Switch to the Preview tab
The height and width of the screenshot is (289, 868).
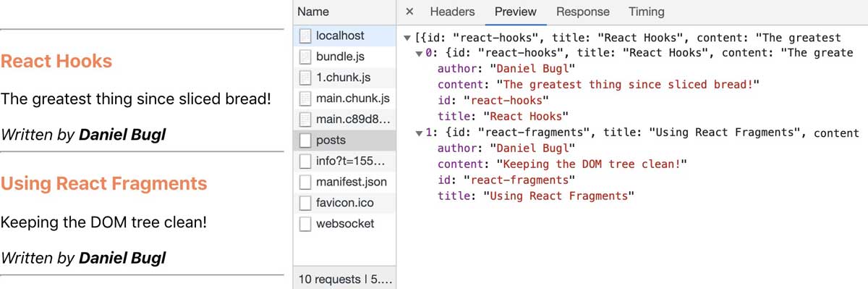pyautogui.click(x=516, y=12)
